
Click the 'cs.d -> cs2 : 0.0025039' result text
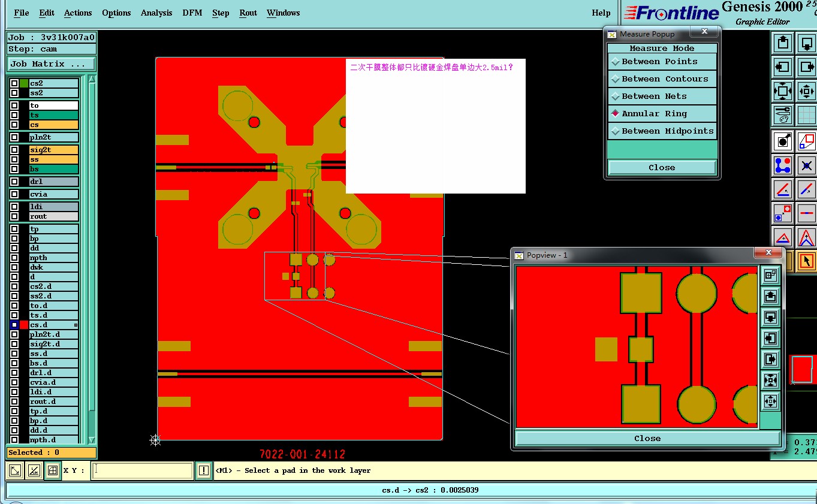(x=430, y=490)
